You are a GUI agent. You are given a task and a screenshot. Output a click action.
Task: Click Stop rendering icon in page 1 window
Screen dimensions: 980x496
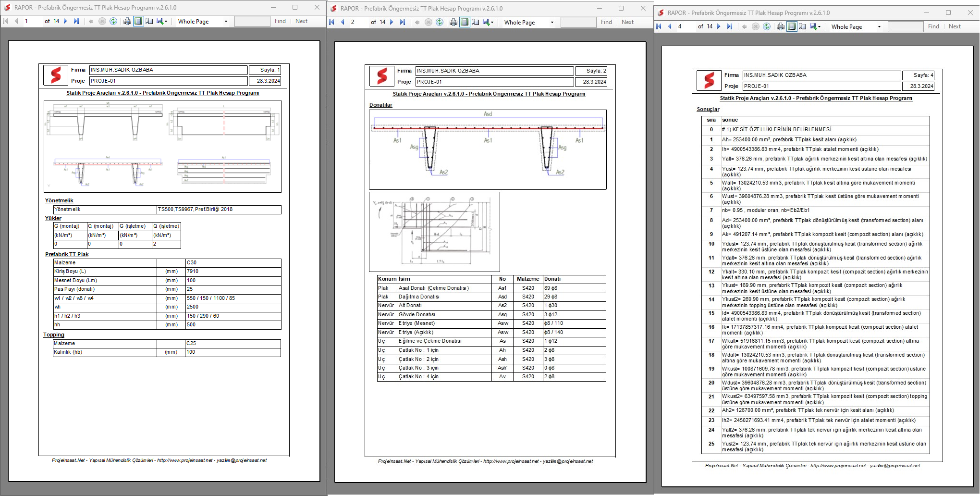tap(102, 21)
